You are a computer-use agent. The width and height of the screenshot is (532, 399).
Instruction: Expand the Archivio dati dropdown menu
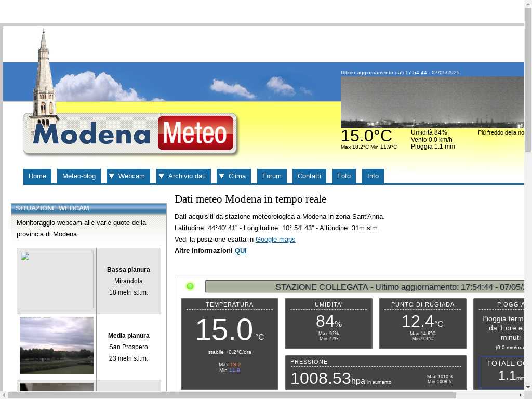coord(183,176)
